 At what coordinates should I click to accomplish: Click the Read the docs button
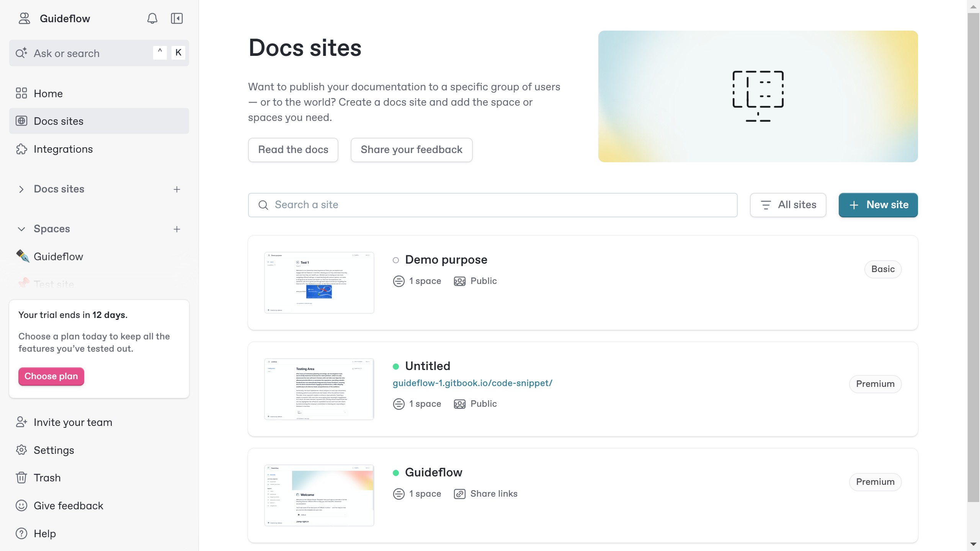pyautogui.click(x=293, y=150)
